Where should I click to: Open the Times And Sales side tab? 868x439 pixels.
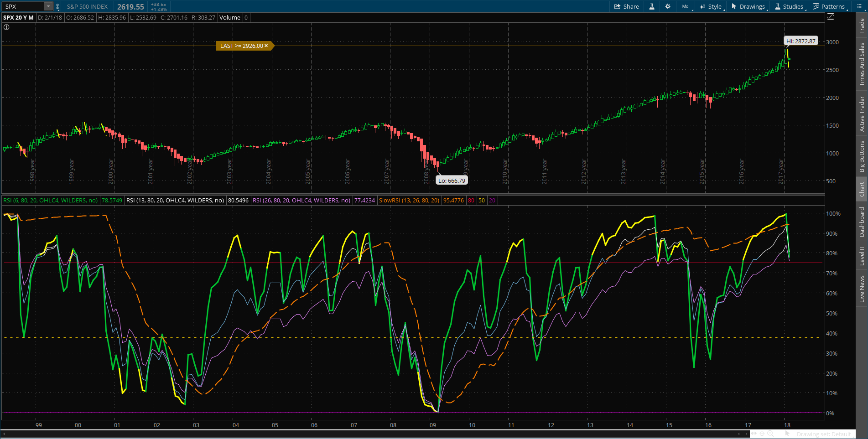click(862, 64)
